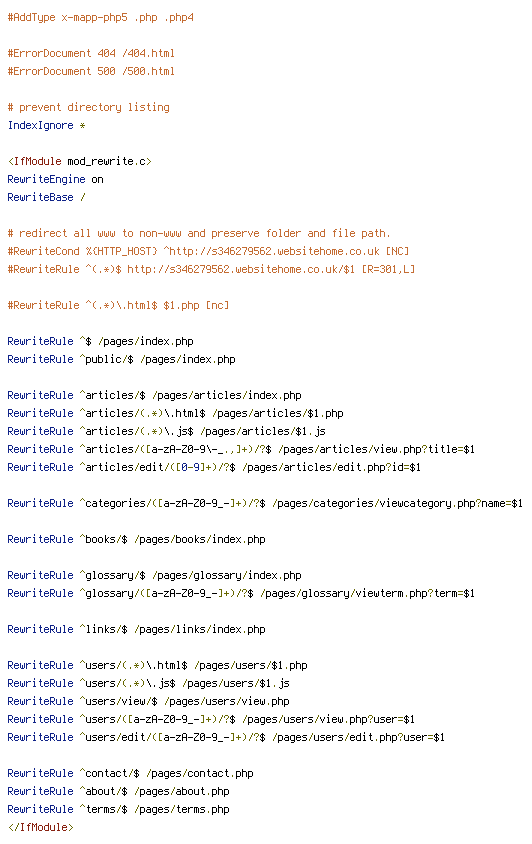This screenshot has height=844, width=532.
Task: Click the users/view/$ rewrite rule
Action: point(148,701)
